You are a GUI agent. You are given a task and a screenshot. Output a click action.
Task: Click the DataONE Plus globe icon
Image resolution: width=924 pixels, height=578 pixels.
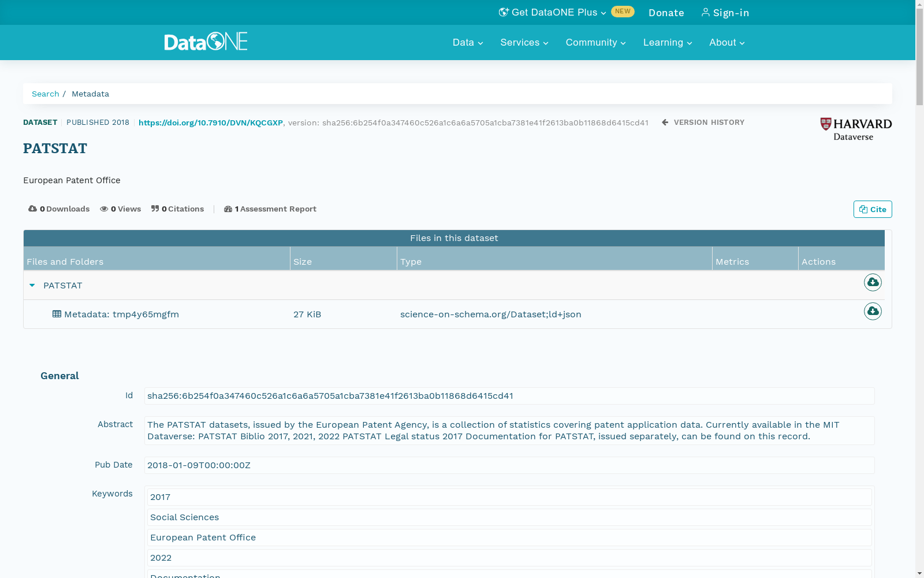(504, 12)
